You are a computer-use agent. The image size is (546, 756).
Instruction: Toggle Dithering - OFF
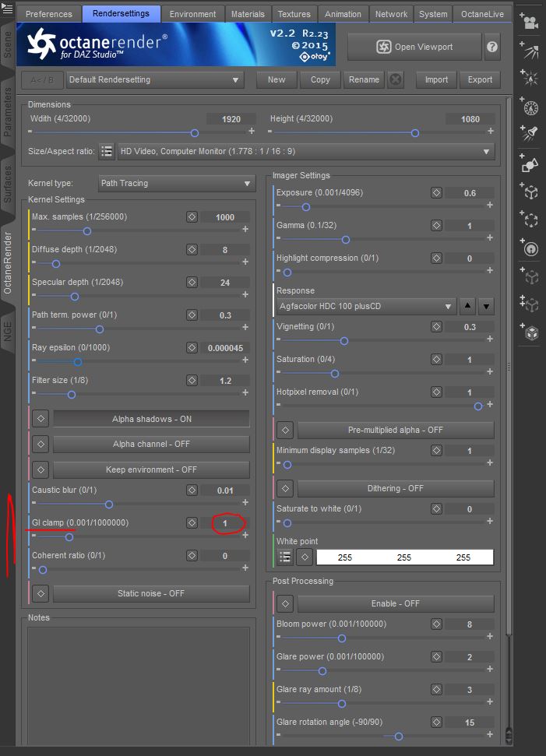point(396,488)
